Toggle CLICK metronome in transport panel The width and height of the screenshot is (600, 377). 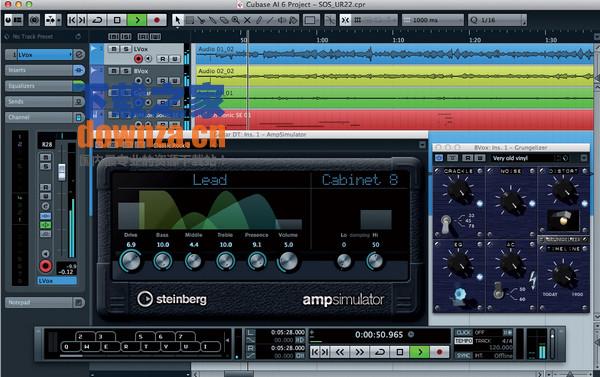click(x=463, y=333)
